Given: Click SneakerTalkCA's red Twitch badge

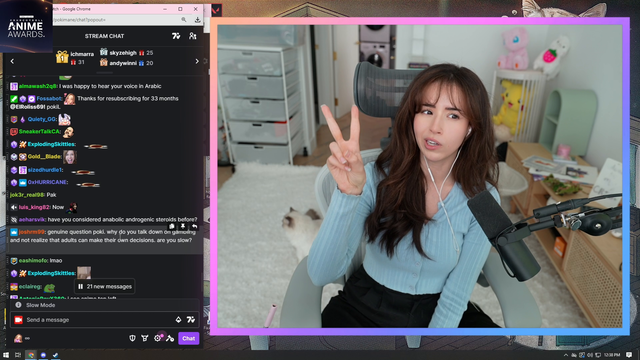Looking at the screenshot, I should [x=14, y=131].
